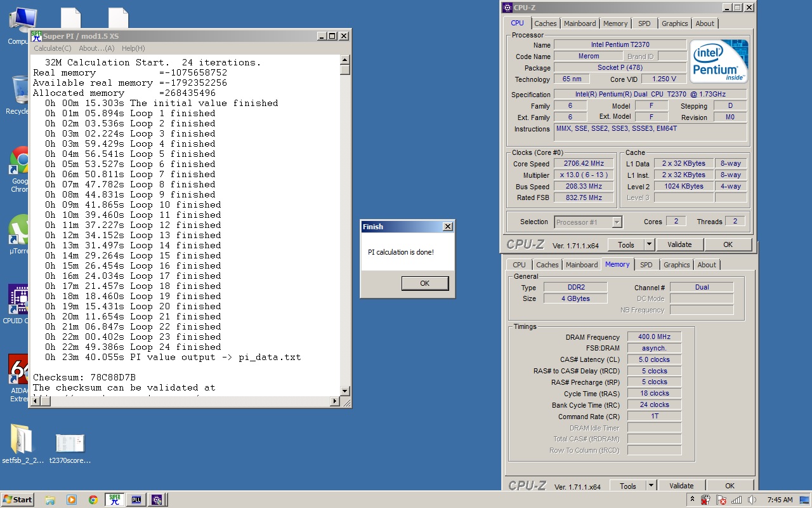Show hidden tray icons arrow
The width and height of the screenshot is (812, 508).
pyautogui.click(x=693, y=500)
